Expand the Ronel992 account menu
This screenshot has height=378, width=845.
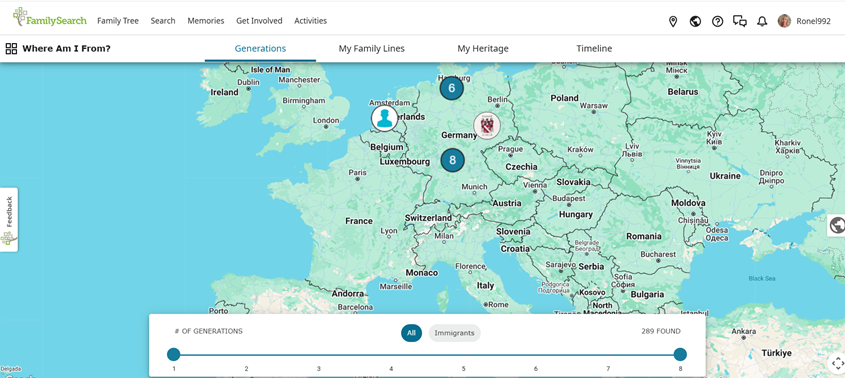pyautogui.click(x=804, y=22)
